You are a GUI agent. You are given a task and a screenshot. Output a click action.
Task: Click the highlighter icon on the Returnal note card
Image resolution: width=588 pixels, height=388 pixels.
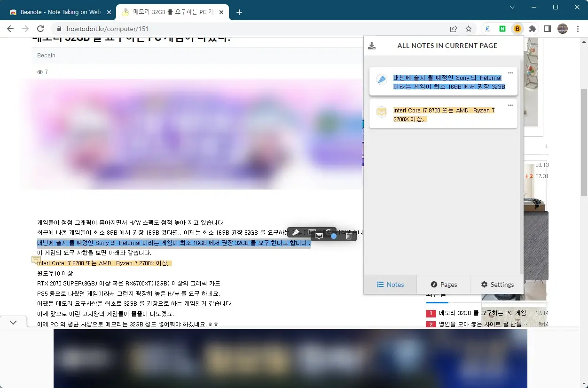coord(381,79)
